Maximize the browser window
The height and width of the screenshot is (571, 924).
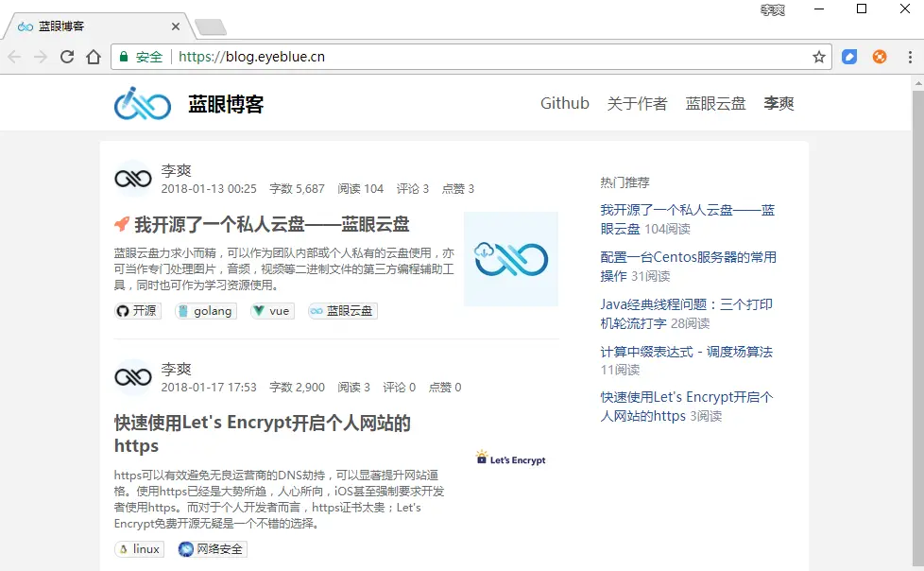point(862,9)
